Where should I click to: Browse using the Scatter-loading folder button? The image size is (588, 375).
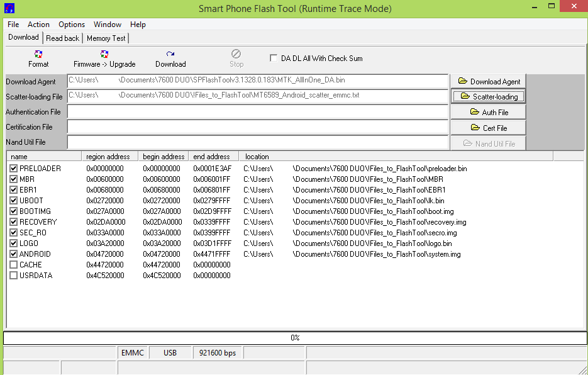pos(488,96)
